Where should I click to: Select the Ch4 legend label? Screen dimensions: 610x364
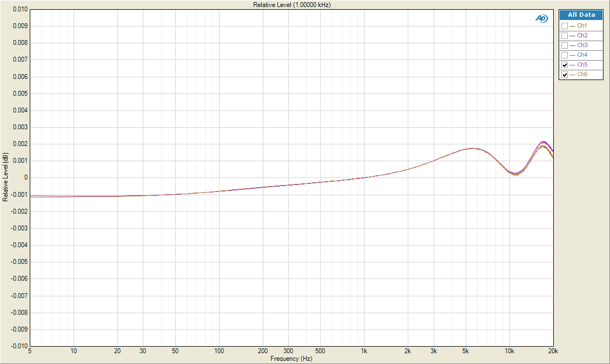point(582,55)
